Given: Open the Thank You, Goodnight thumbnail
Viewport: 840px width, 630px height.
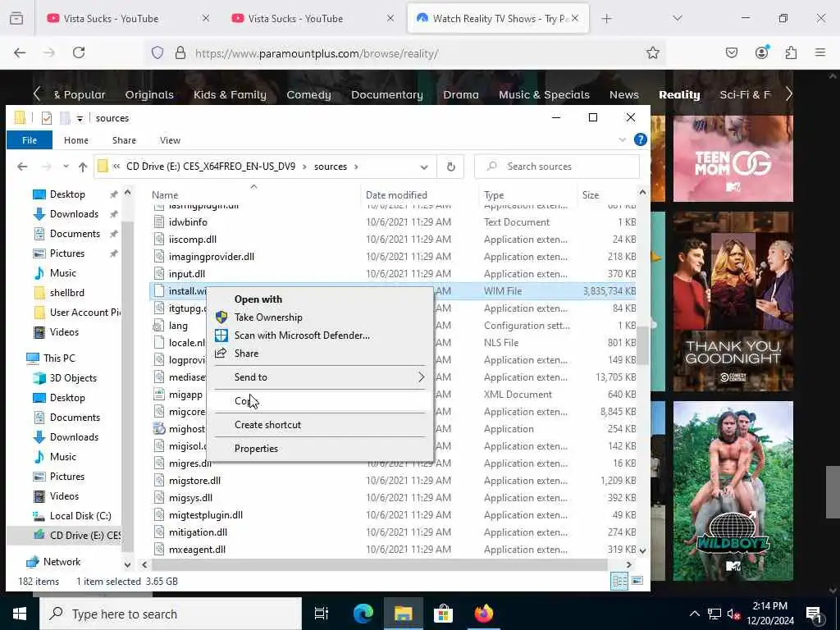Looking at the screenshot, I should [x=733, y=301].
